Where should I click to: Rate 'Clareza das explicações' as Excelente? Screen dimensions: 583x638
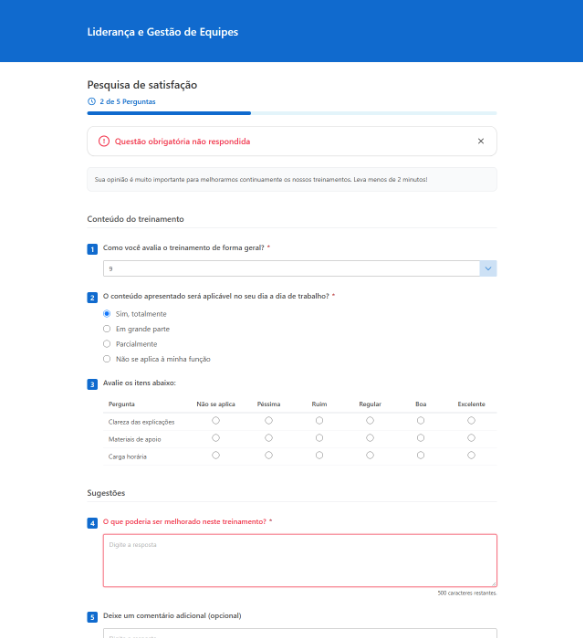[x=471, y=420]
